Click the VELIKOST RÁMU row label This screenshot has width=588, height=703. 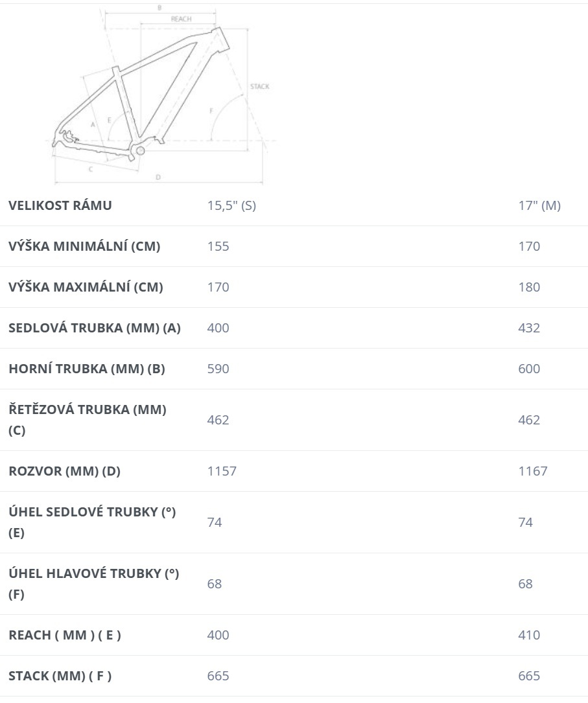60,205
